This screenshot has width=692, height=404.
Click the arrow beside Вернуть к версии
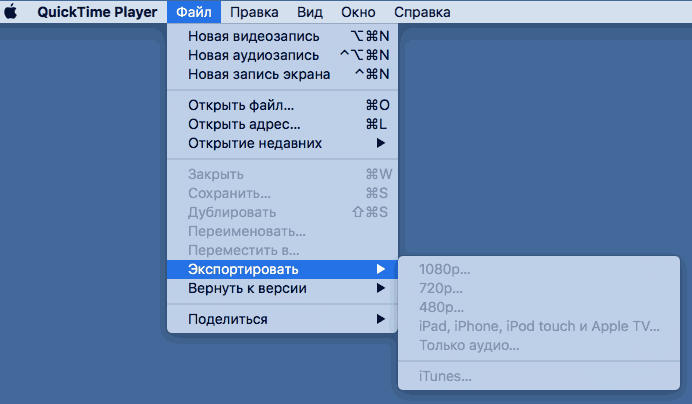(381, 288)
